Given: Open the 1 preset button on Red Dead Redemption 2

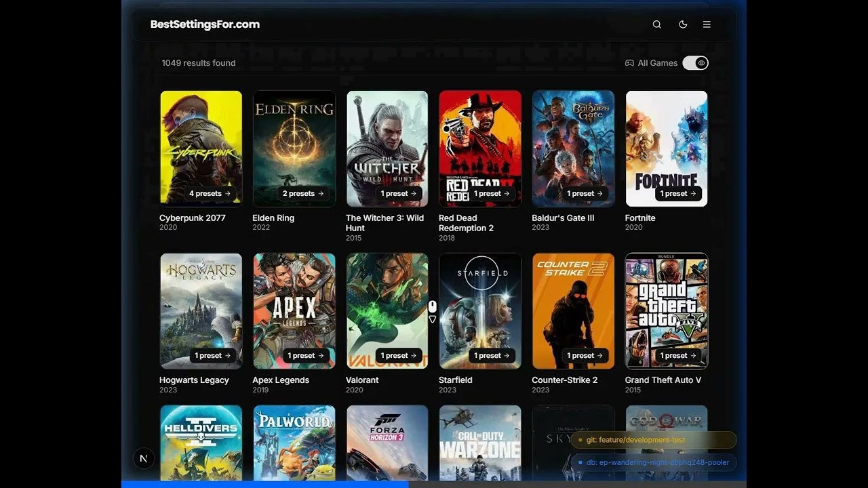Looking at the screenshot, I should [x=492, y=193].
